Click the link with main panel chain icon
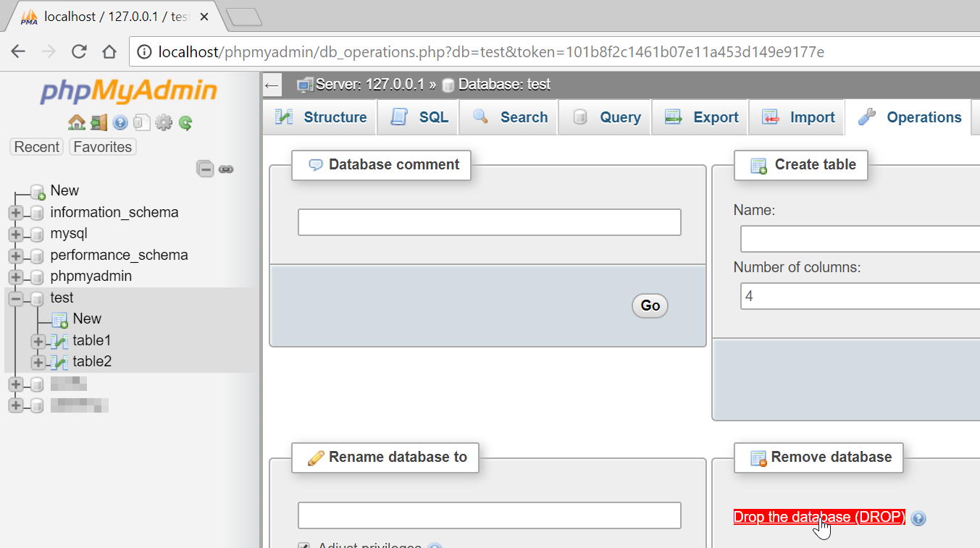Image resolution: width=980 pixels, height=548 pixels. pyautogui.click(x=226, y=169)
